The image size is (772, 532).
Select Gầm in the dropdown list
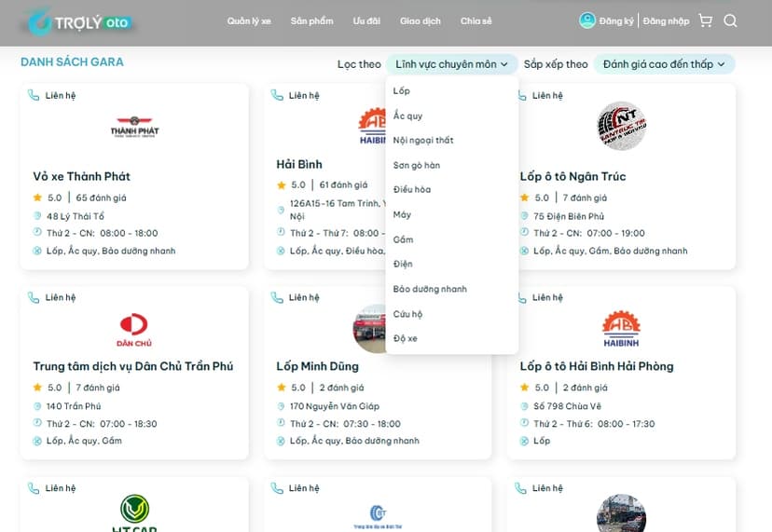pos(403,239)
